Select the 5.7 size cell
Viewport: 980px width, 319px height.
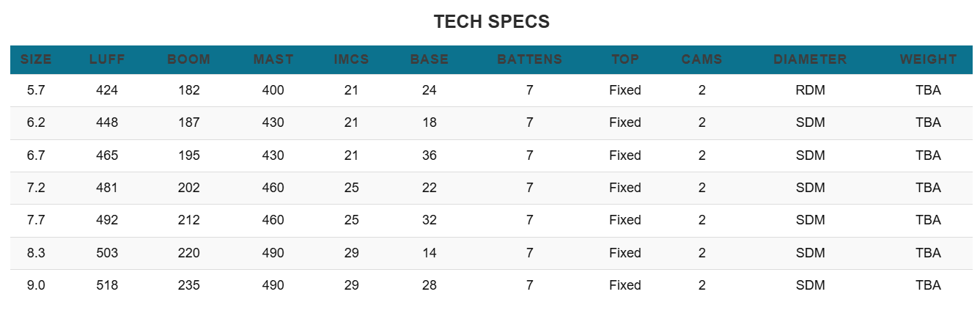pyautogui.click(x=36, y=90)
